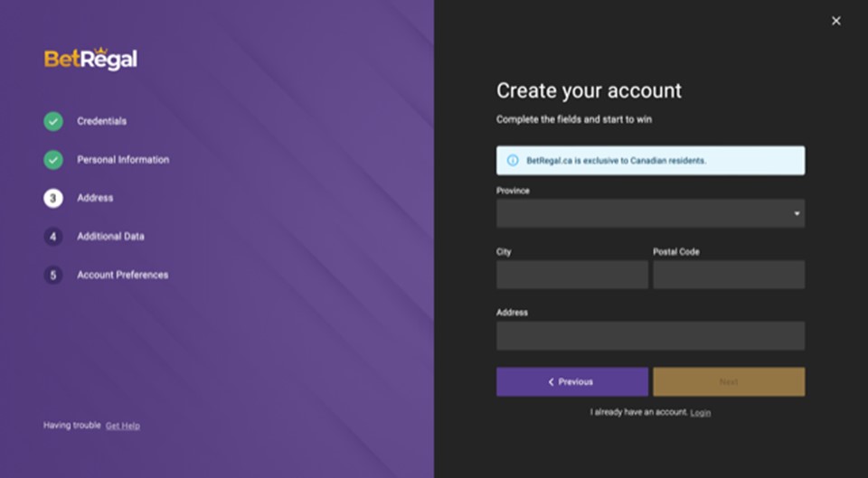The height and width of the screenshot is (478, 868).
Task: Click the green checkmark beside Credentials
Action: point(53,121)
